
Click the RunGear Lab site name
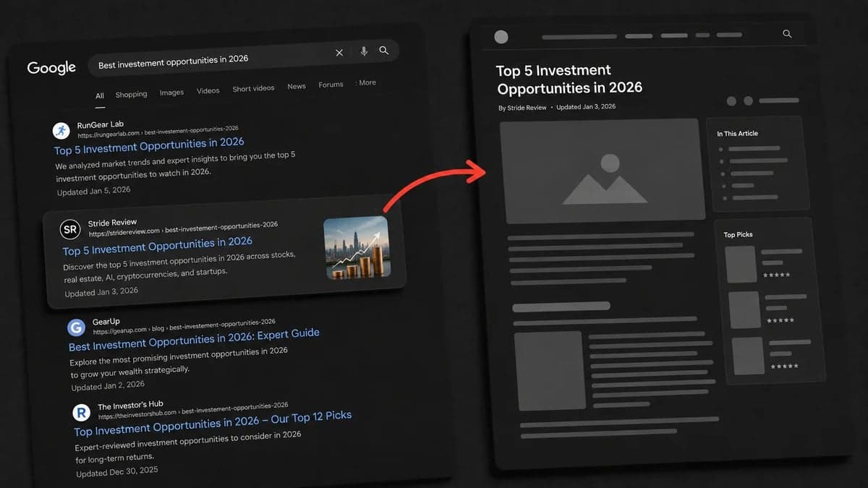100,125
